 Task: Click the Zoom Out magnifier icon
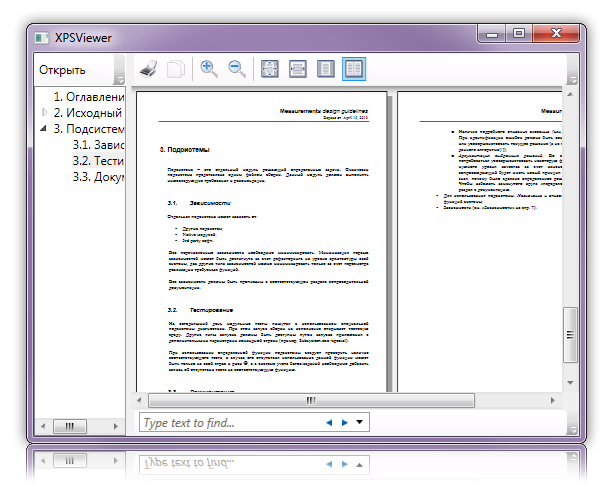point(237,69)
